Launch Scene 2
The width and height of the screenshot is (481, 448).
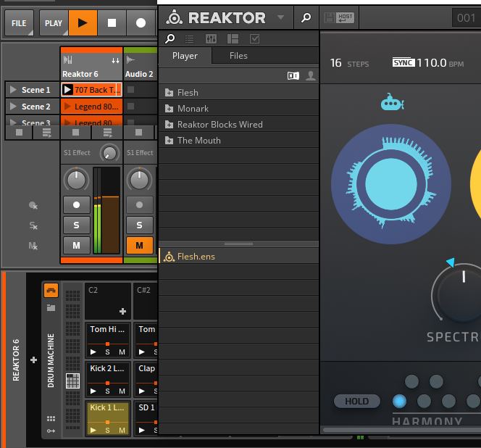[x=13, y=107]
